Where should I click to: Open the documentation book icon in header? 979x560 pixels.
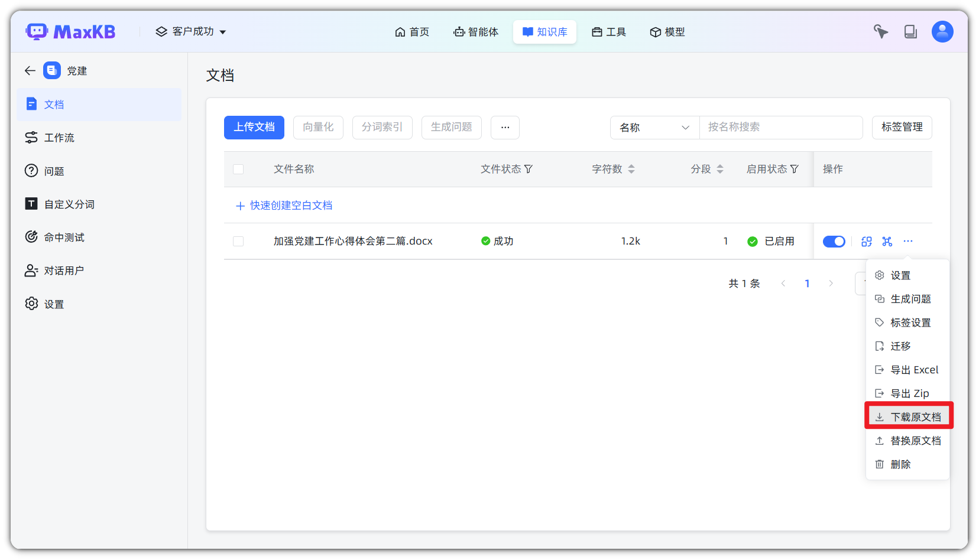pos(910,32)
